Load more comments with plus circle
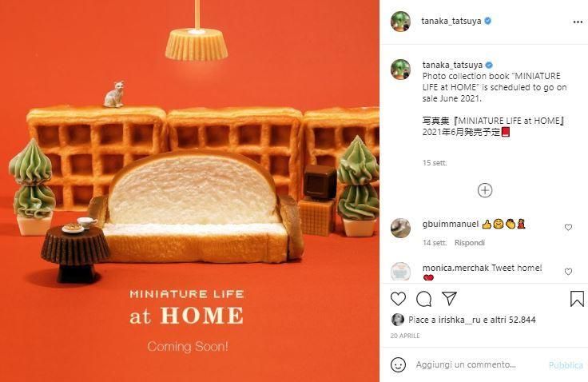 tap(485, 190)
